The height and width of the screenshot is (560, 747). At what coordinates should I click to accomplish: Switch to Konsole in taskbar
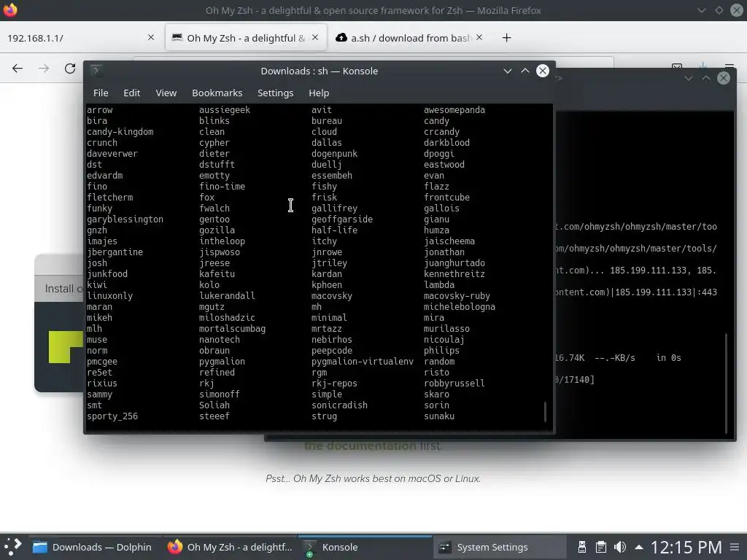365,547
